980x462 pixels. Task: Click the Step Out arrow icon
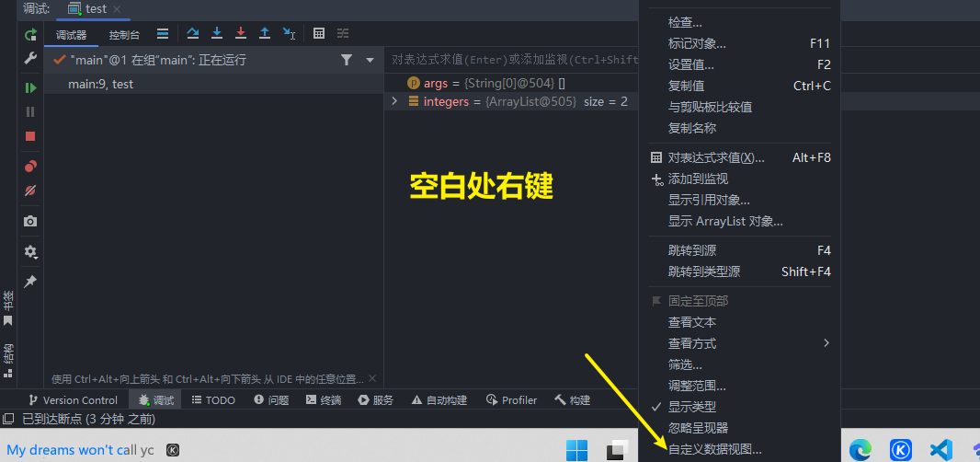(x=265, y=34)
